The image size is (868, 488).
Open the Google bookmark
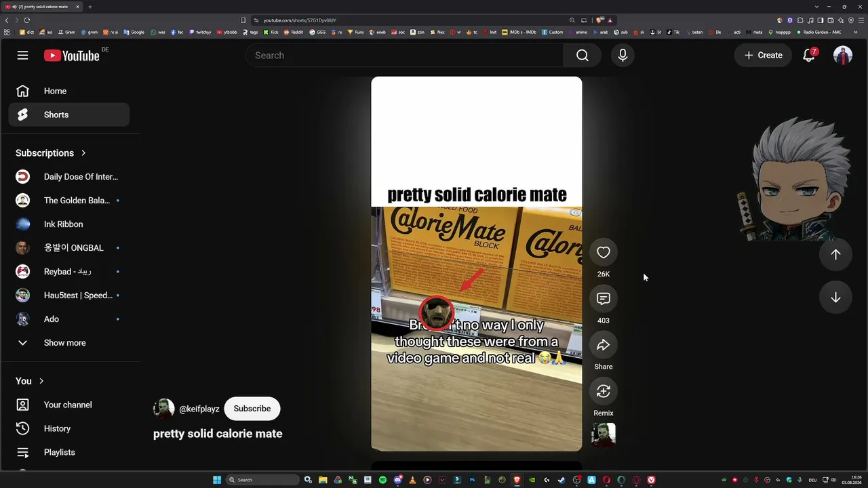134,32
